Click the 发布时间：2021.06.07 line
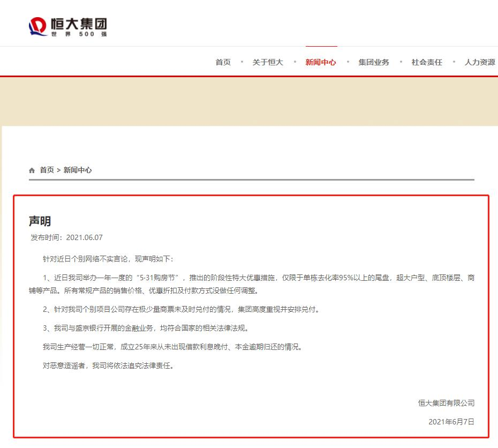Image resolution: width=498 pixels, height=448 pixels. [66, 237]
